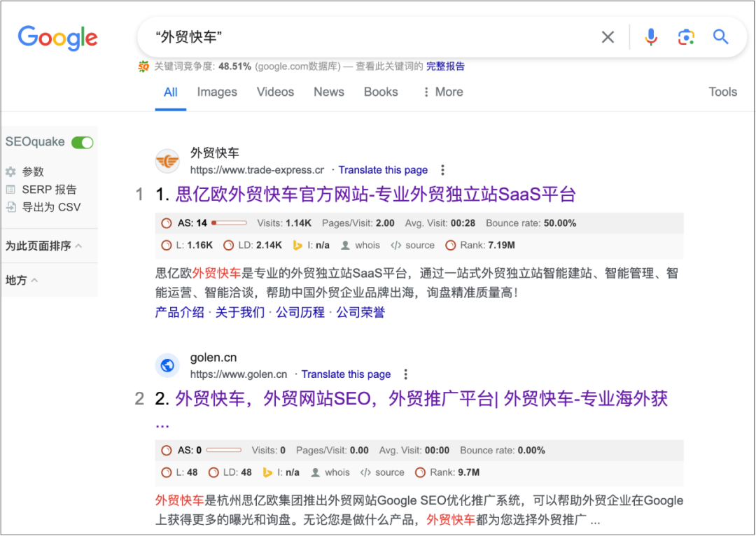Open the 公司历程 sitelink
The height and width of the screenshot is (536, 756).
coord(300,312)
